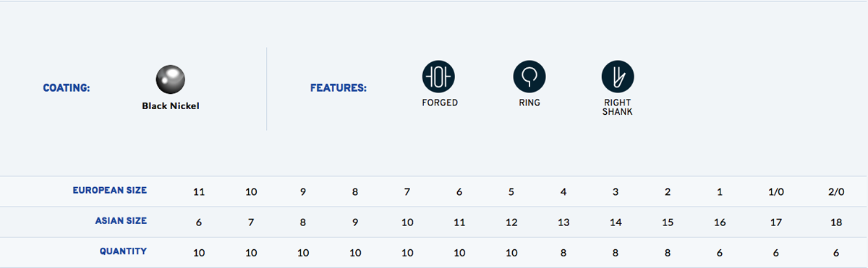Click Asian size 13 cell
The image size is (868, 268).
pos(563,222)
